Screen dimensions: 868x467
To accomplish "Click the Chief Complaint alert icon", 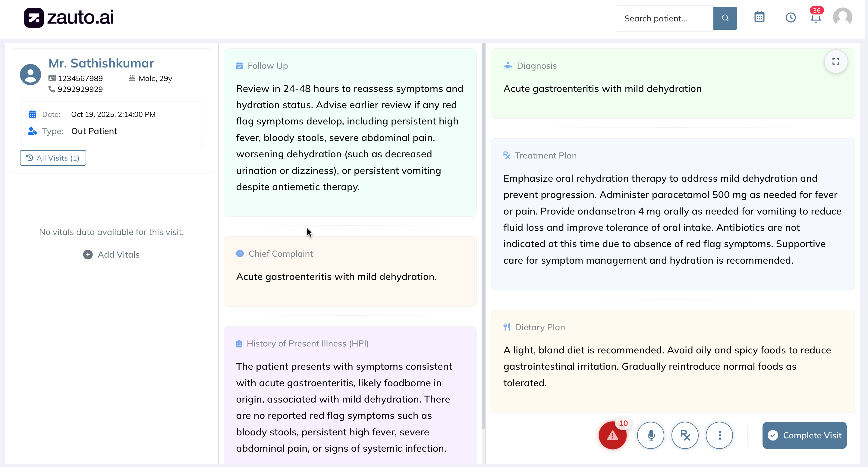I will 240,253.
